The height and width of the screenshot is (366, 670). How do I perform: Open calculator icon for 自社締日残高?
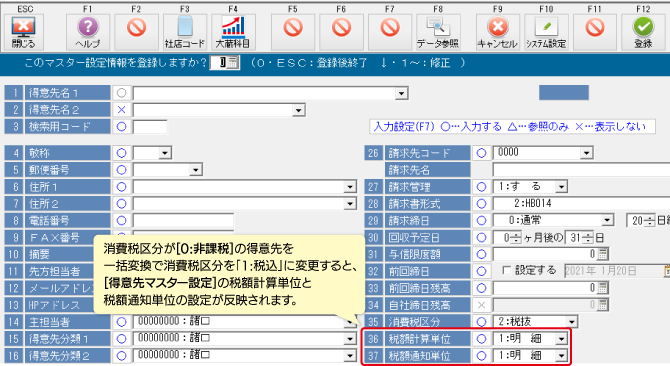pyautogui.click(x=602, y=305)
